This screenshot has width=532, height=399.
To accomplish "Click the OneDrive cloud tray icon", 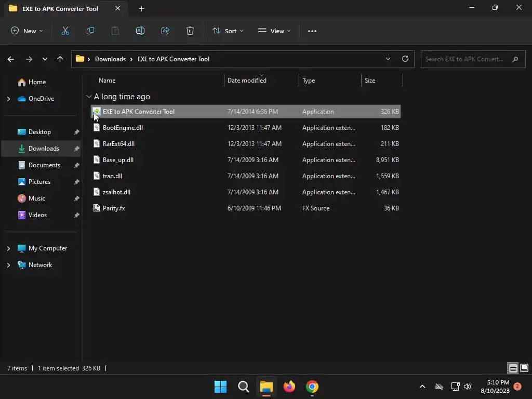I will point(439,387).
